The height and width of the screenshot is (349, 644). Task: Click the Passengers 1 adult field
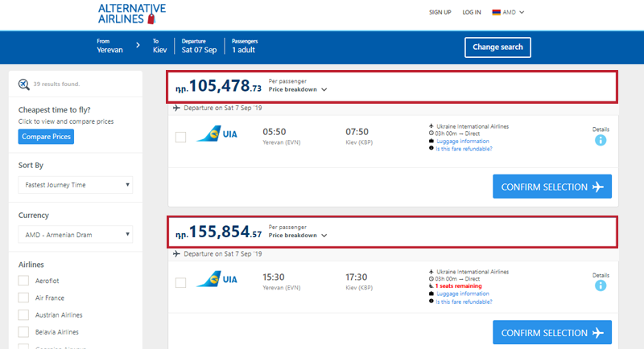[x=245, y=46]
